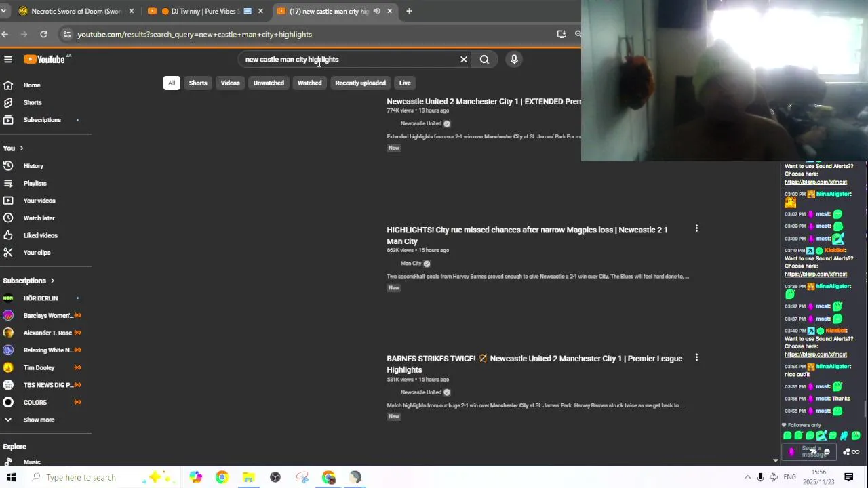Open the EXTENDED Newcastle 2 City 1 video
This screenshot has height=488, width=868.
coord(484,102)
